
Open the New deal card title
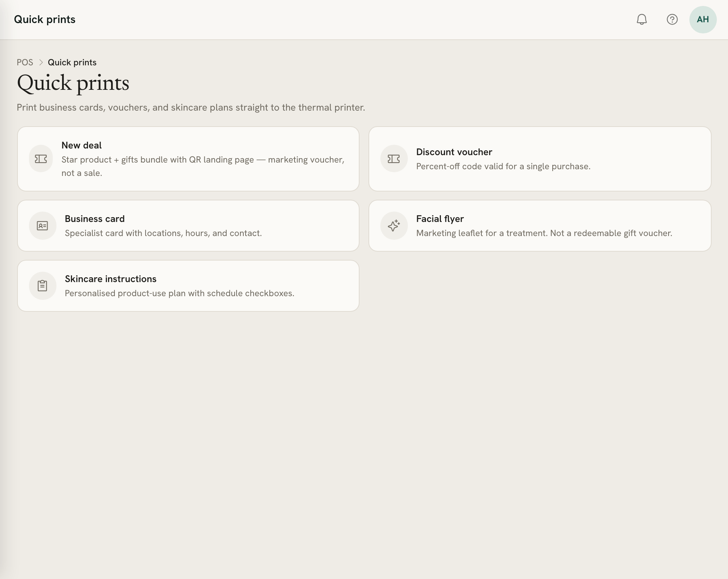81,145
